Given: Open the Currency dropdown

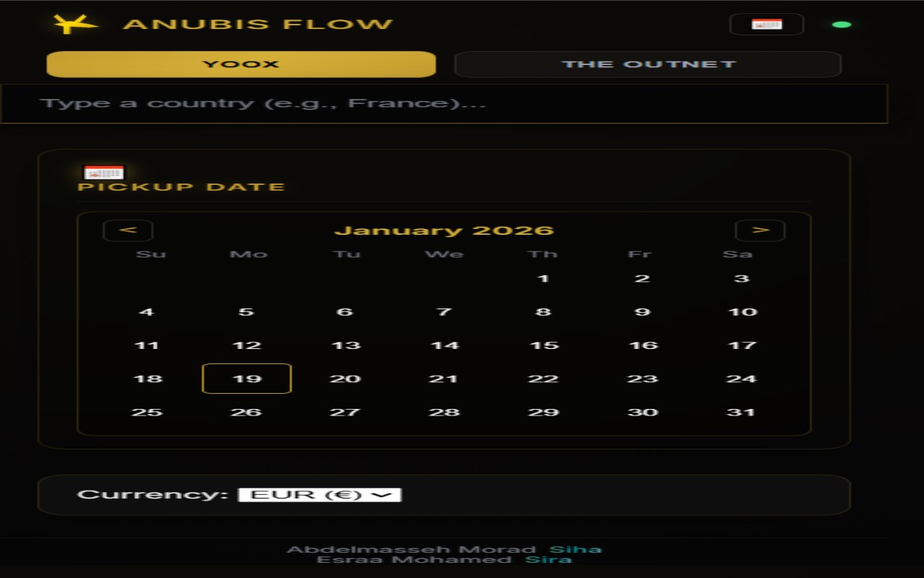Looking at the screenshot, I should [x=320, y=495].
